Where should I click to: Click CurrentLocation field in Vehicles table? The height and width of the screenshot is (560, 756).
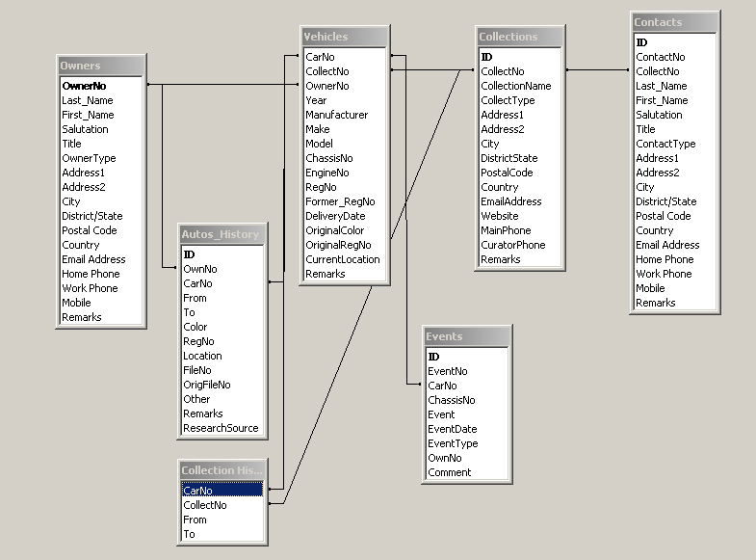[342, 259]
